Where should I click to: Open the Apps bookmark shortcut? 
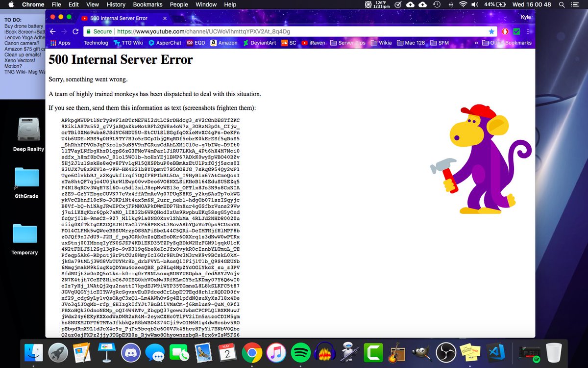coord(60,43)
